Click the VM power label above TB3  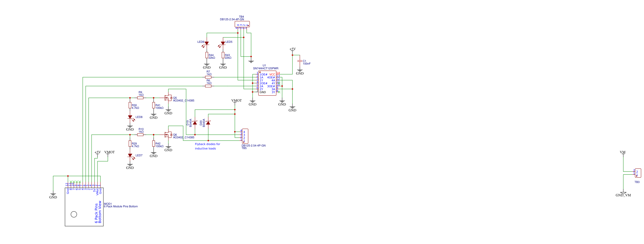point(623,152)
